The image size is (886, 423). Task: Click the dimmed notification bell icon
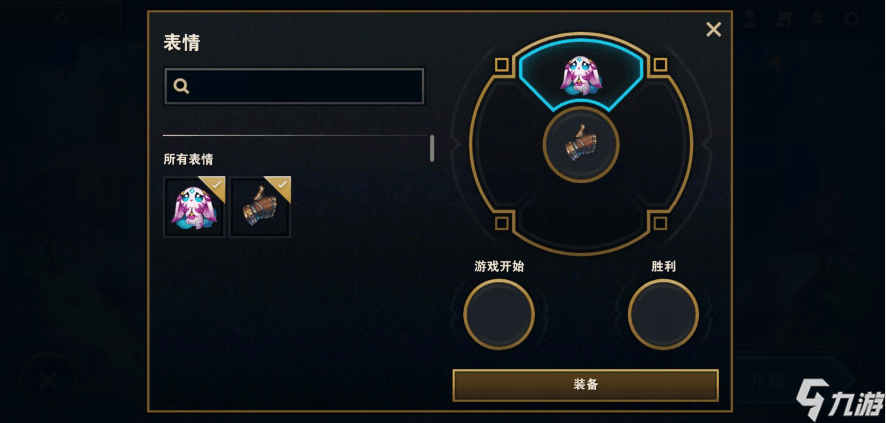pyautogui.click(x=817, y=19)
